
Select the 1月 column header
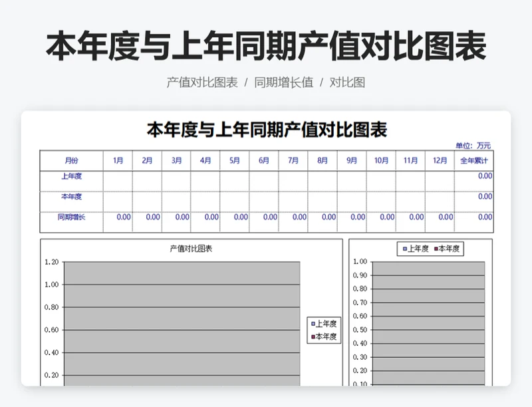(118, 160)
